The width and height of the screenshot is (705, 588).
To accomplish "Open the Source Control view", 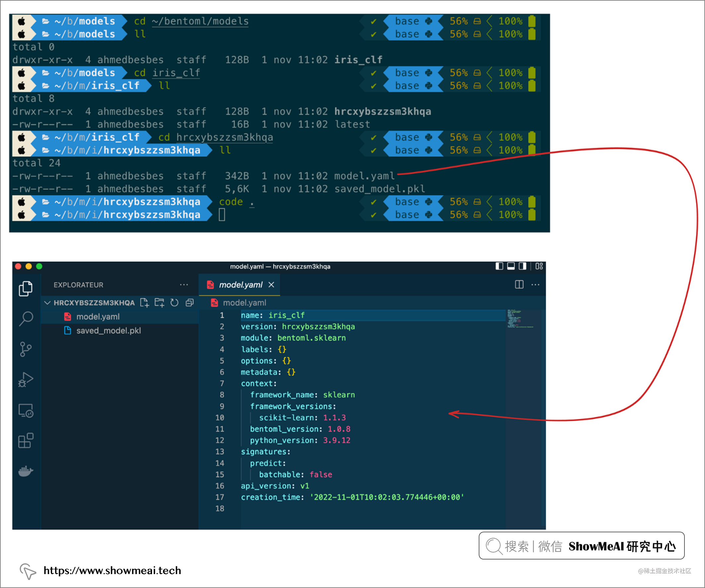I will 26,349.
